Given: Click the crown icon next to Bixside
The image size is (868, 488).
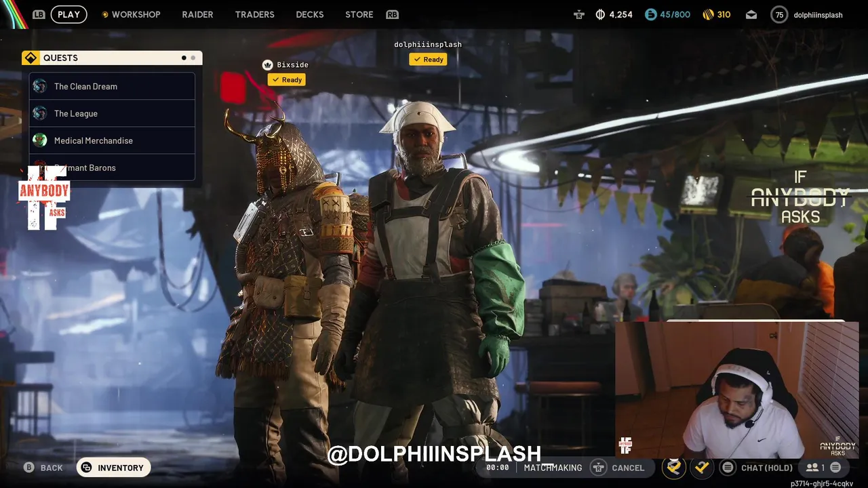Looking at the screenshot, I should click(x=267, y=65).
